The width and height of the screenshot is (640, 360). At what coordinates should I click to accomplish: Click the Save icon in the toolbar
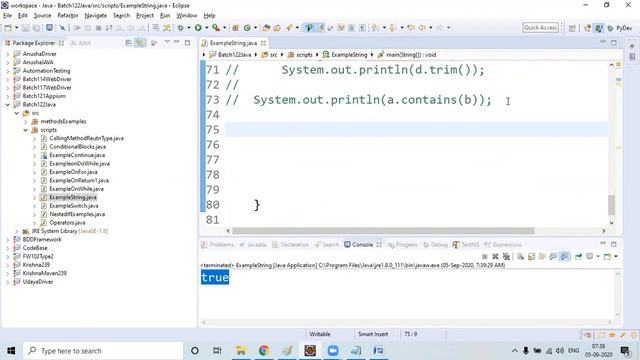25,28
